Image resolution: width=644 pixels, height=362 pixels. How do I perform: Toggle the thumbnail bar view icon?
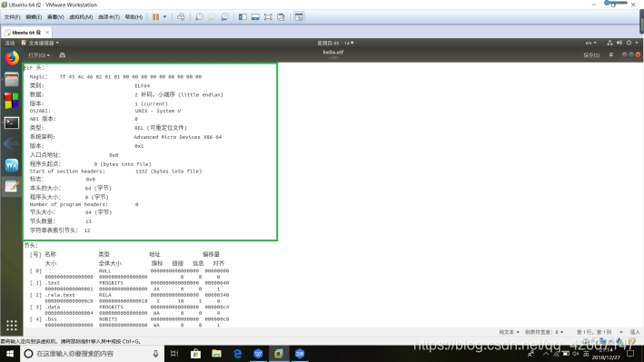(x=255, y=17)
